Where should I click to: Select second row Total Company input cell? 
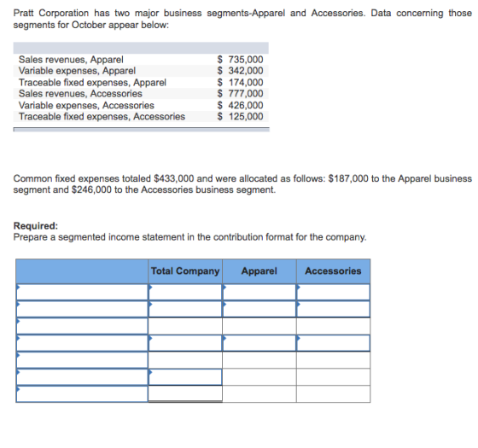[185, 309]
